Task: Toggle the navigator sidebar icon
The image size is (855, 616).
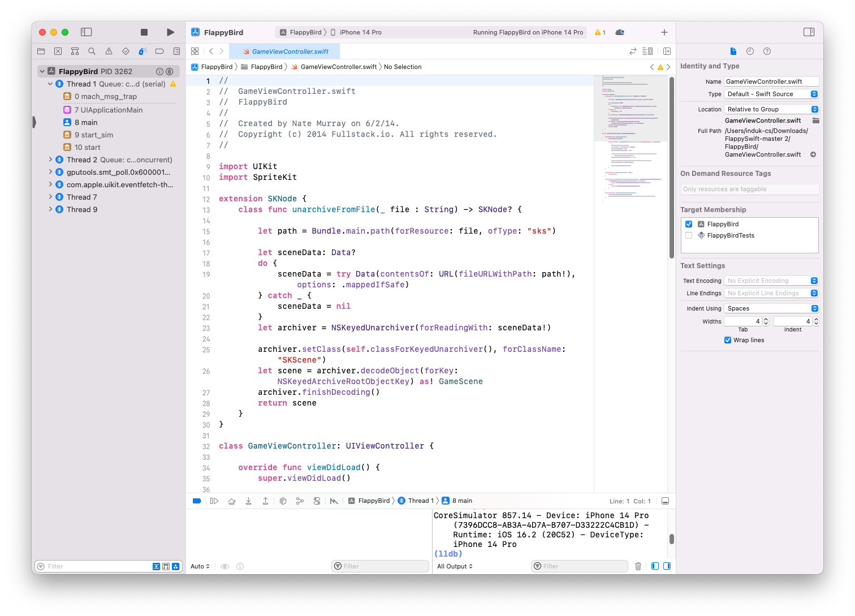Action: click(x=87, y=32)
